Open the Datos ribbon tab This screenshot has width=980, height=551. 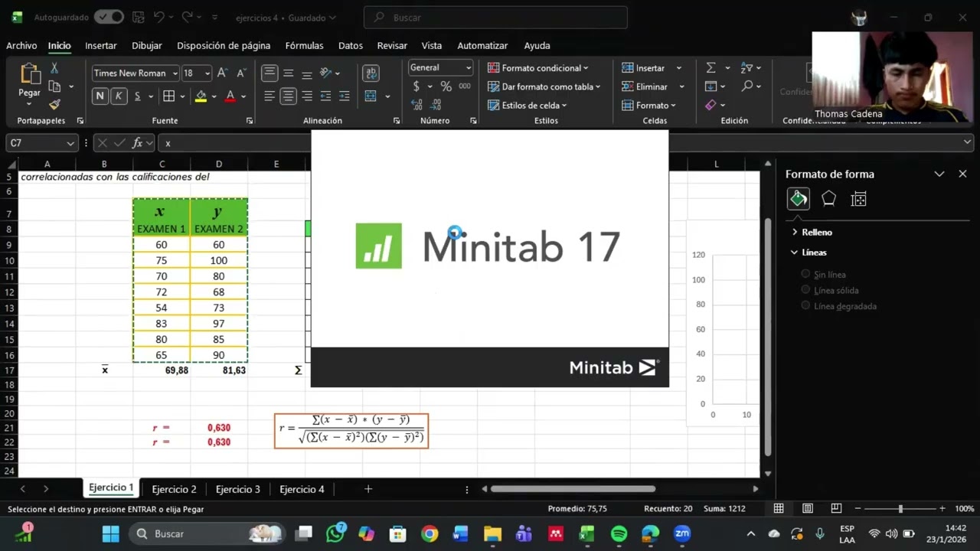coord(351,46)
